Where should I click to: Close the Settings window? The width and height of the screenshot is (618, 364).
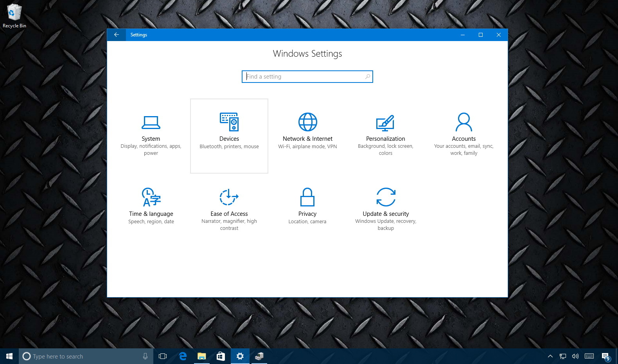[x=499, y=35]
